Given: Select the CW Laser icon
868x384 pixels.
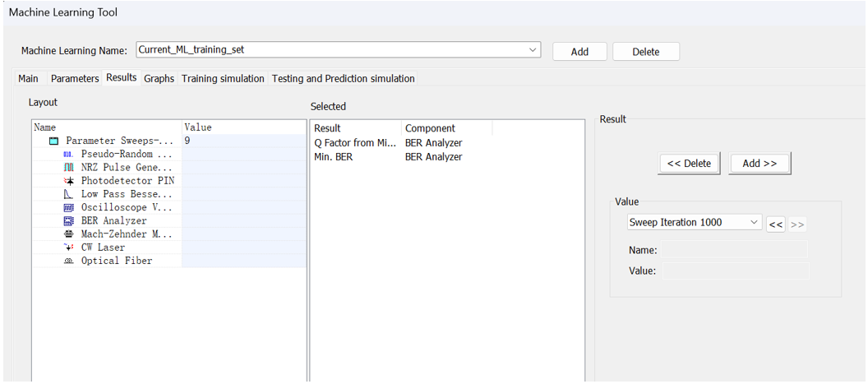Looking at the screenshot, I should tap(68, 248).
